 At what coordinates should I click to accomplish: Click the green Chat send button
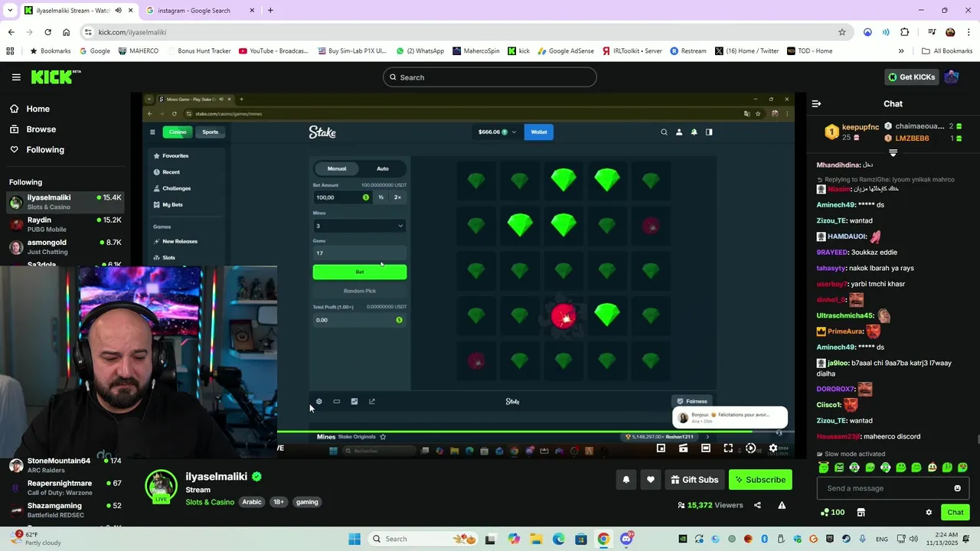pyautogui.click(x=955, y=513)
